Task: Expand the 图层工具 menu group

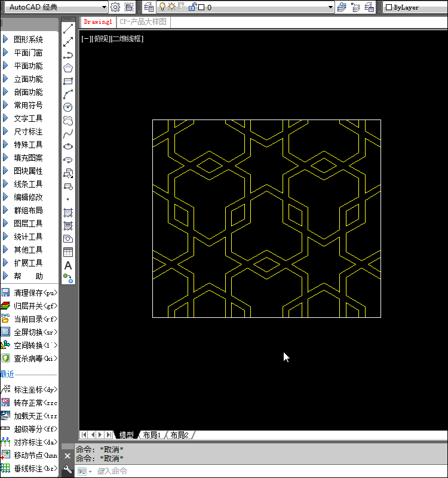Action: (x=29, y=223)
